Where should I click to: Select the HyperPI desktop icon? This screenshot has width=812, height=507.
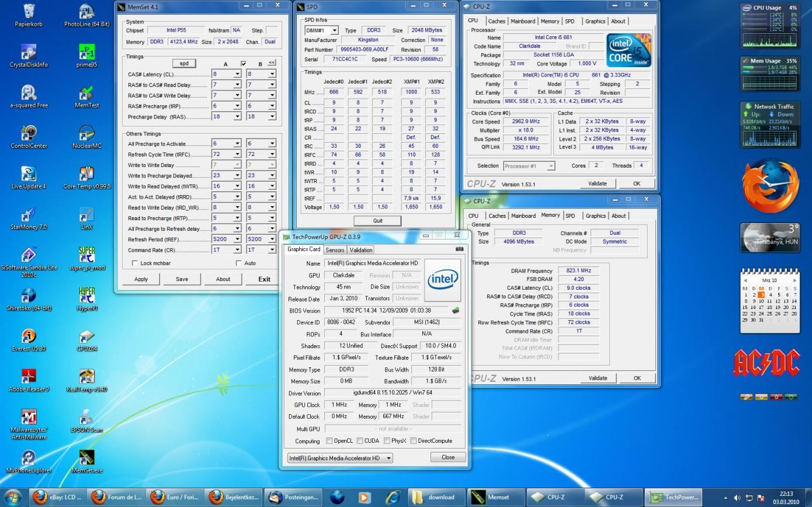pos(86,300)
